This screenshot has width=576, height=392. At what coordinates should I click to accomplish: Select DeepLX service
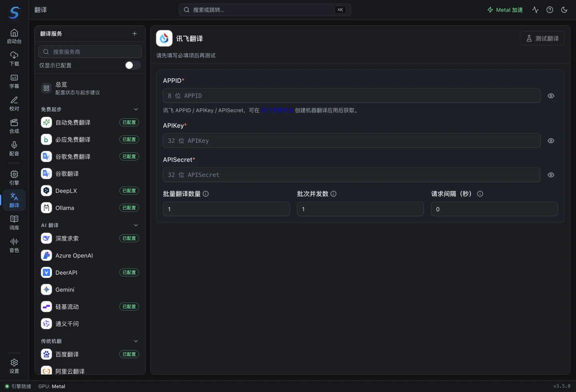pyautogui.click(x=90, y=191)
